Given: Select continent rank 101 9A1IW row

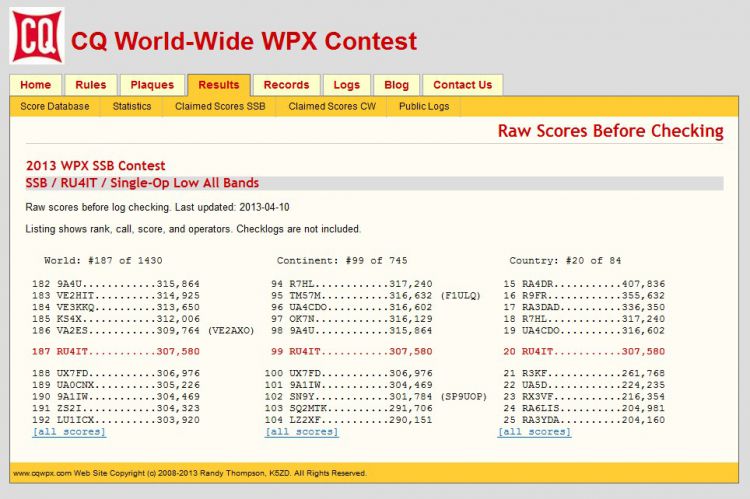Looking at the screenshot, I should coord(348,385).
